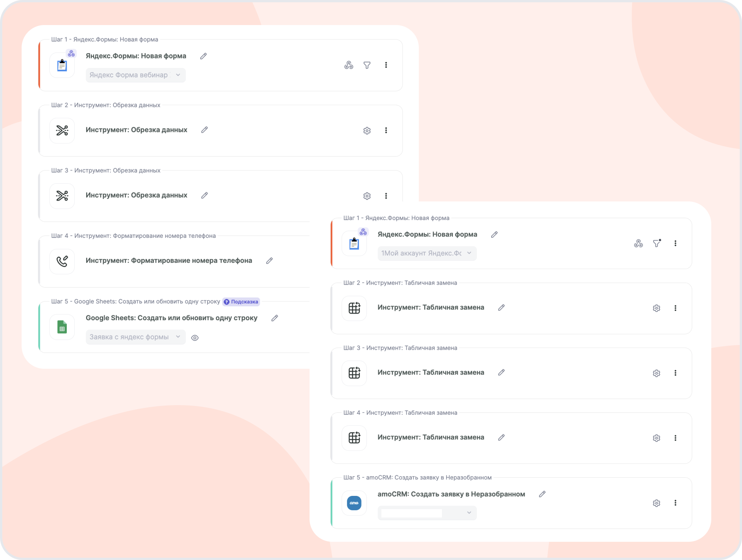
Task: Click the Яндекс.Формы clipboard icon in the left panel
Action: [62, 65]
